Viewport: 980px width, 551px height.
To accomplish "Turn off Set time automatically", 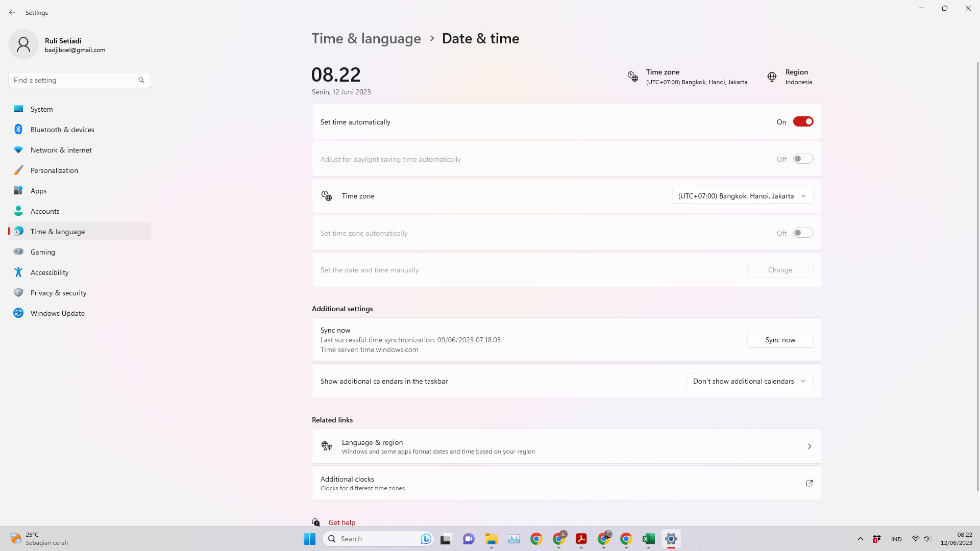I will tap(803, 121).
